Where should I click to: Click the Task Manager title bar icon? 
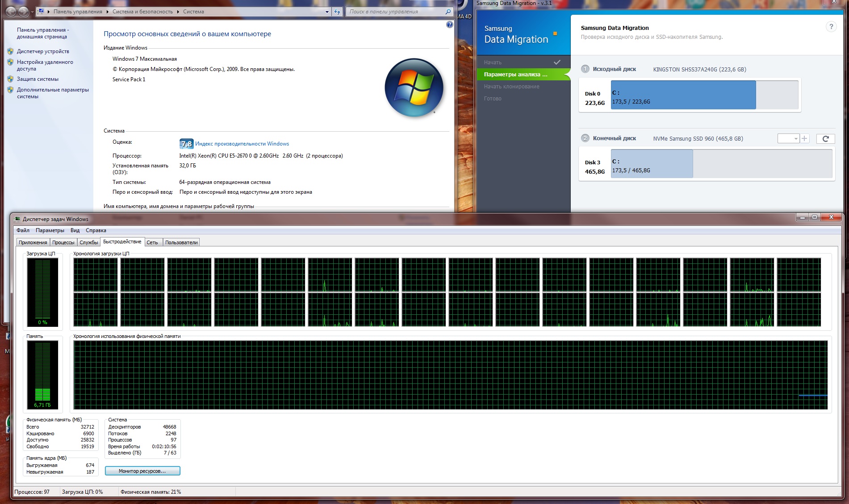tap(18, 219)
